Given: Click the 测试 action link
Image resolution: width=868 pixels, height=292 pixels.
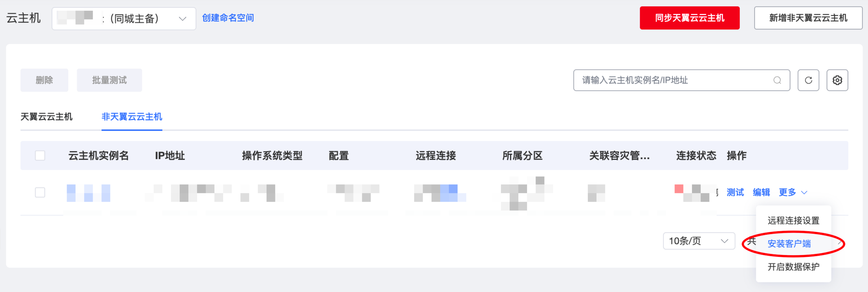Looking at the screenshot, I should click(735, 192).
